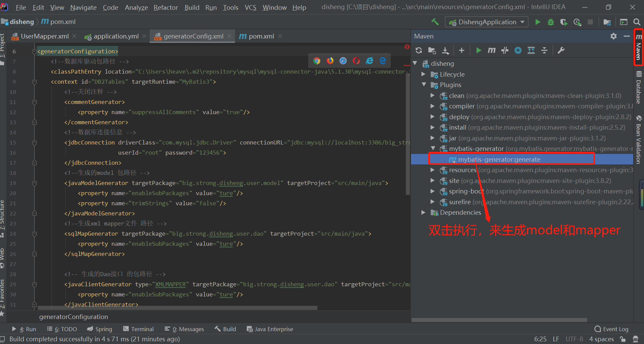This screenshot has height=344, width=644.
Task: Collapse the disheng Maven root node
Action: [x=415, y=63]
